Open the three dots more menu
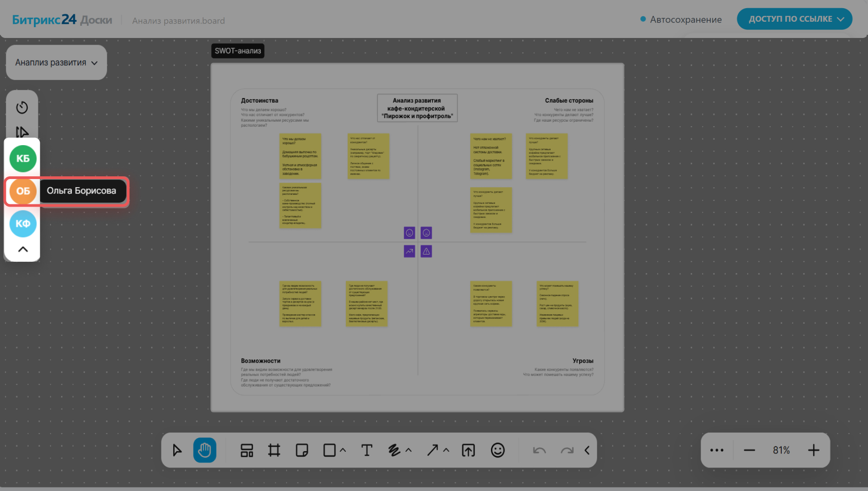Viewport: 868px width, 491px height. coord(717,450)
